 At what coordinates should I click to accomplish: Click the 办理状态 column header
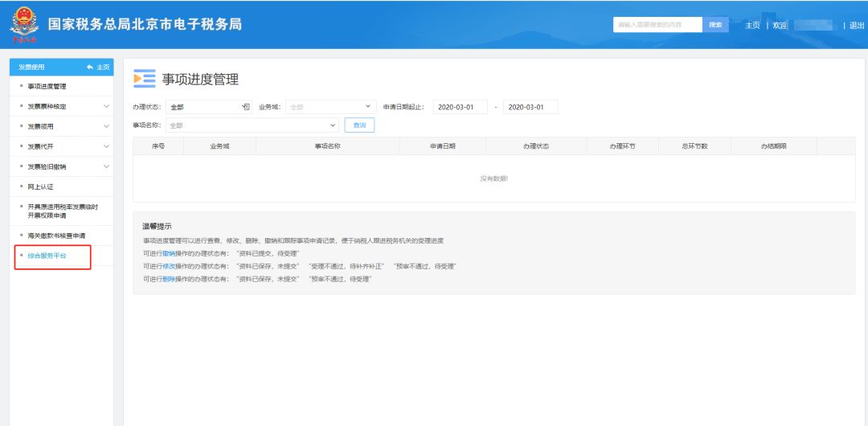point(536,146)
